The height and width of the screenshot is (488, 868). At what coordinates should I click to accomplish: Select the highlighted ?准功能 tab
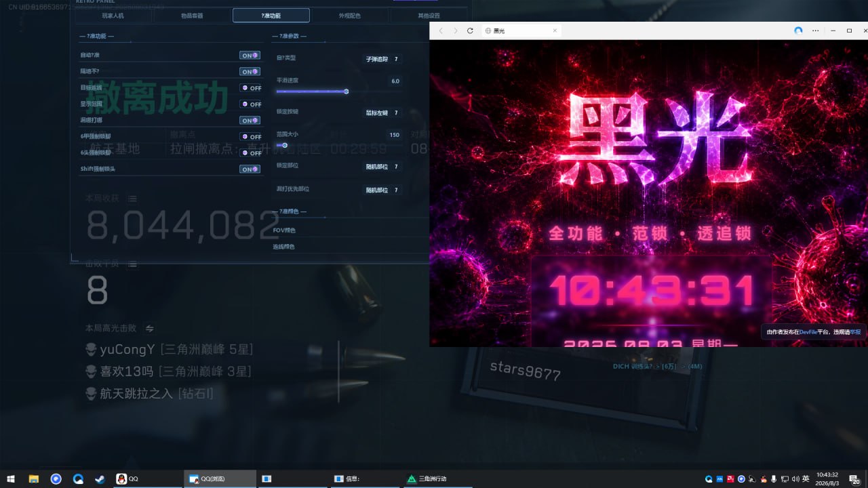[x=271, y=16]
